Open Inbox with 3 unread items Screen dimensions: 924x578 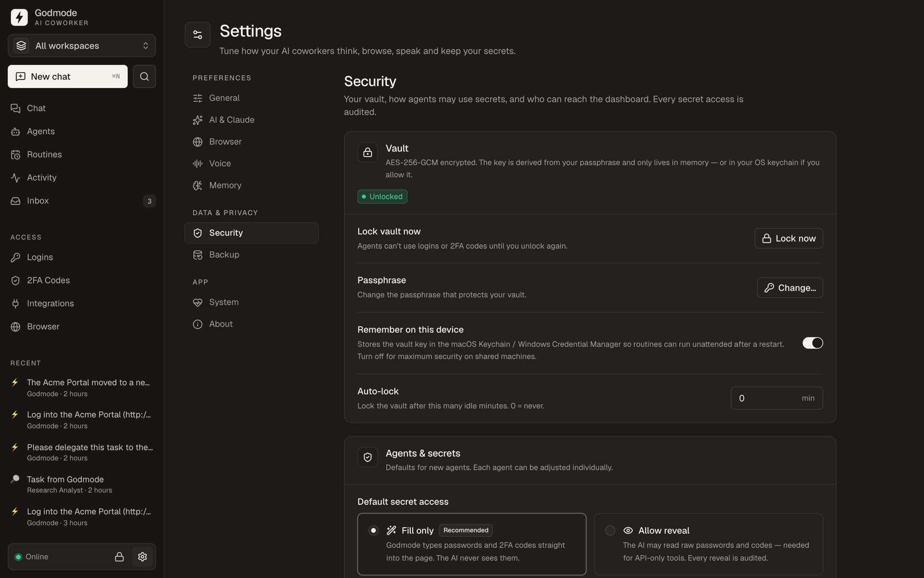(x=82, y=201)
